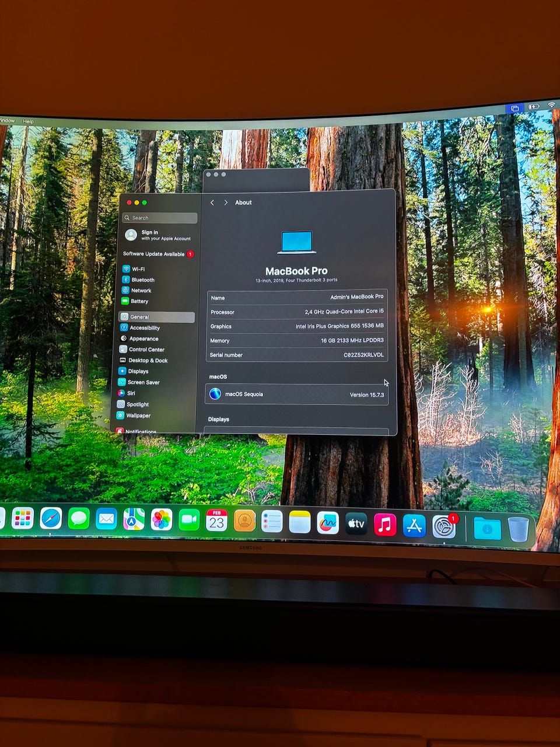Viewport: 560px width, 747px height.
Task: Click "2,4 GHz Quad-Core Intel Core i5" value
Action: pos(344,312)
